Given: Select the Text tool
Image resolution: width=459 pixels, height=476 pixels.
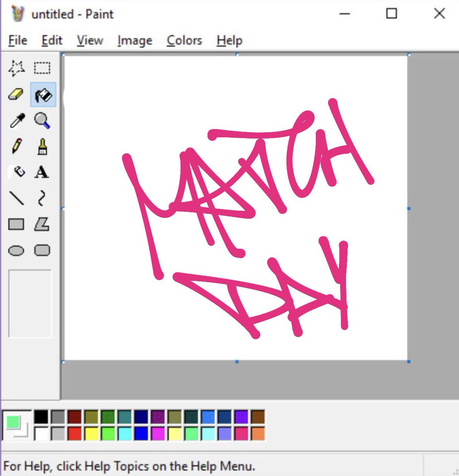Looking at the screenshot, I should click(x=42, y=172).
